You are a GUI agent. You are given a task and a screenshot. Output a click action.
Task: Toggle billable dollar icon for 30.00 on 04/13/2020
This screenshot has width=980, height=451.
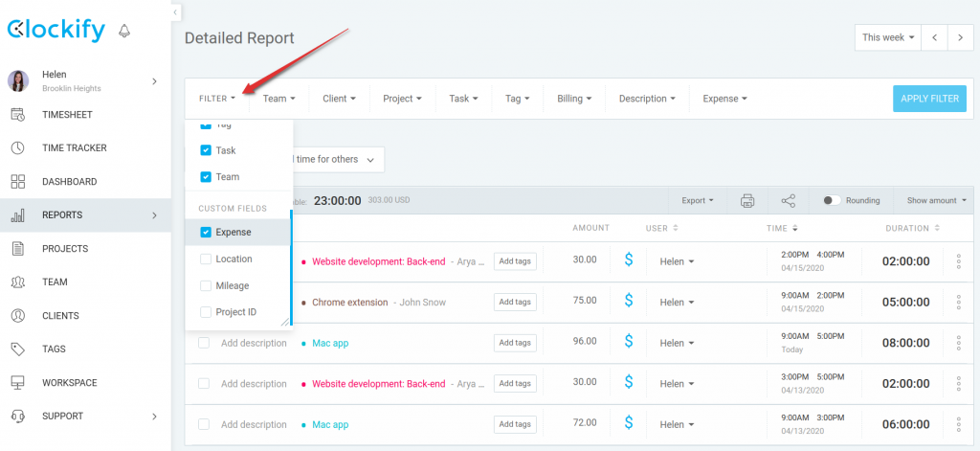pos(629,382)
